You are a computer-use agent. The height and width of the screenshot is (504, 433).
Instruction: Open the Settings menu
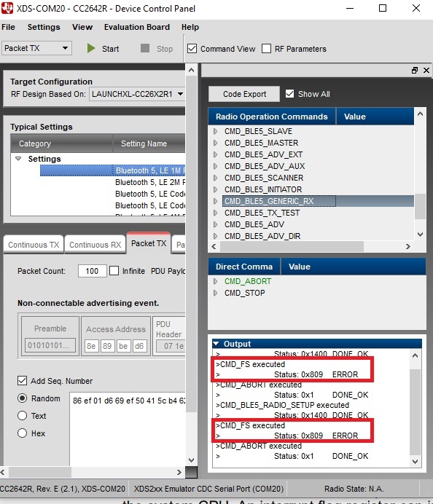coord(44,27)
